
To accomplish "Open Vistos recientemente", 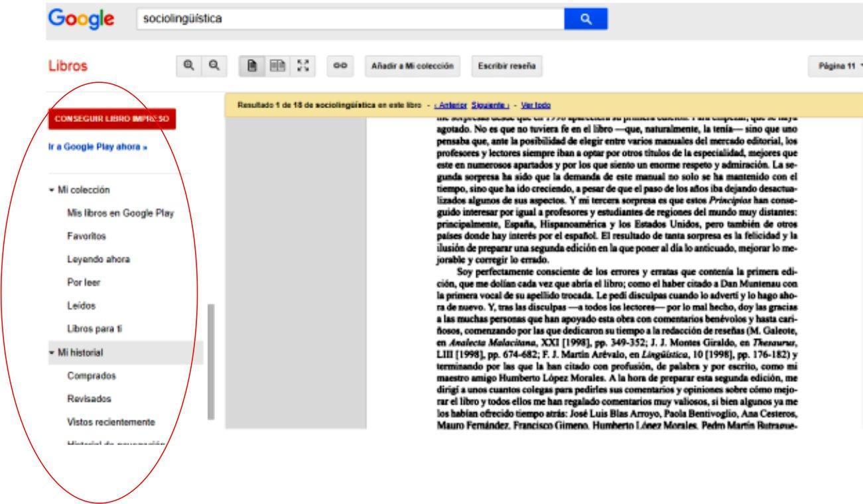I will coord(110,422).
